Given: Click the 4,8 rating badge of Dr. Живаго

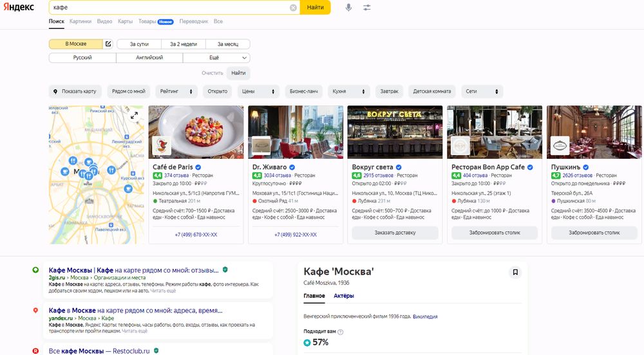Looking at the screenshot, I should (257, 176).
